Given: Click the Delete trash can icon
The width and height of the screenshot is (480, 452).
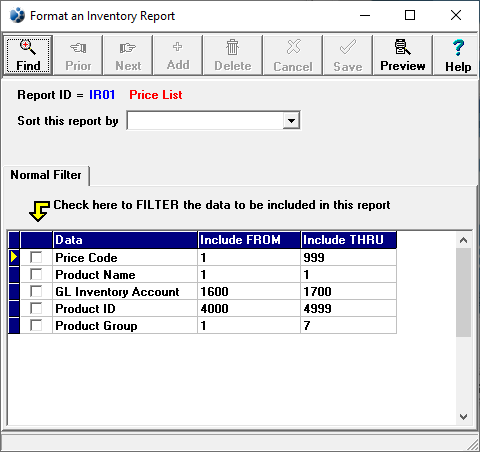Looking at the screenshot, I should point(232,47).
